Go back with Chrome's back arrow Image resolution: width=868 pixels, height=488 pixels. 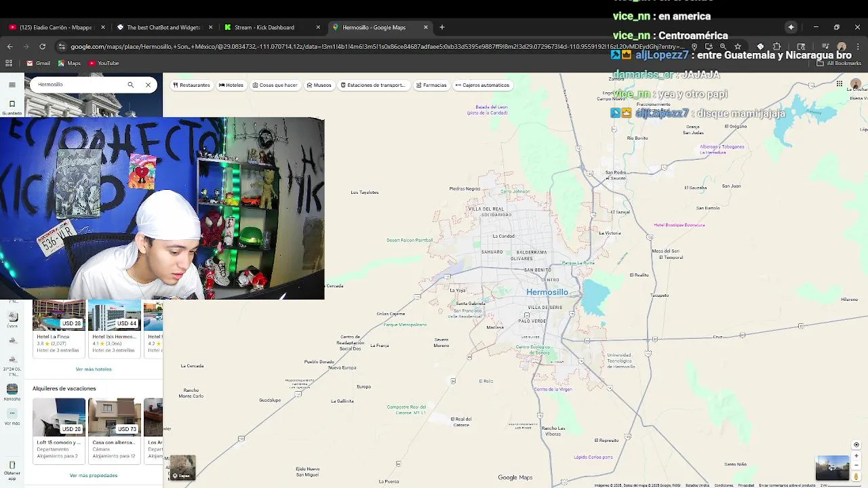[x=9, y=47]
